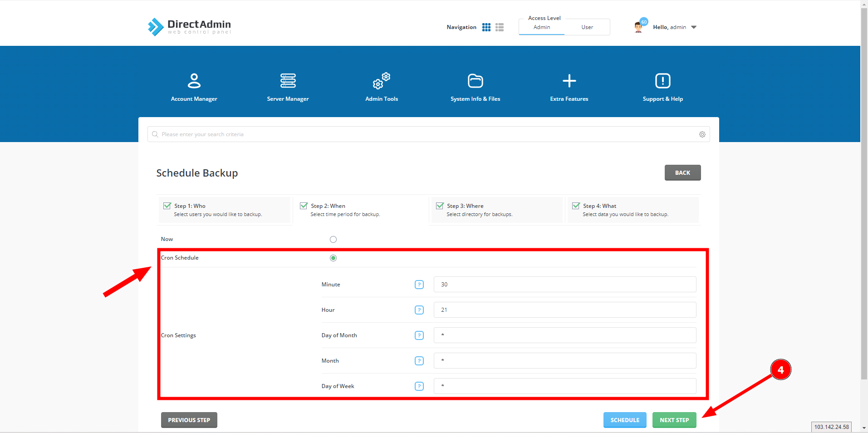Go to Step 2: When
Viewport: 868px width, 433px height.
[361, 210]
